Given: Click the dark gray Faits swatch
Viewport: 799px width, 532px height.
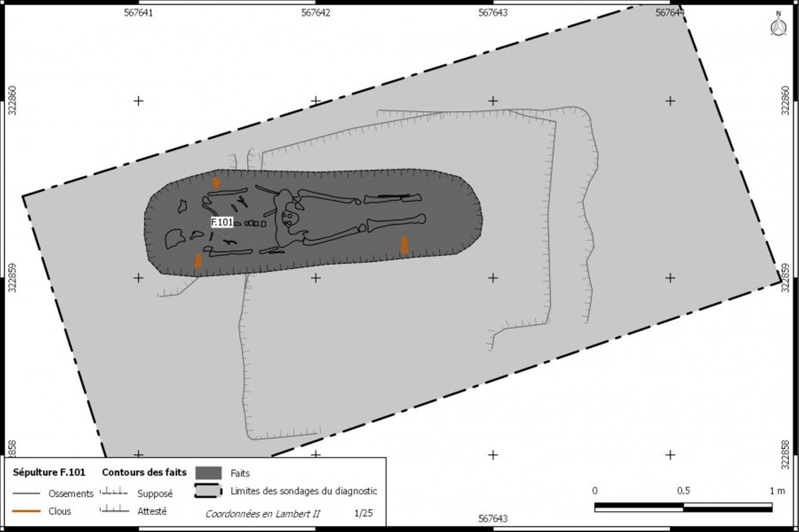Looking at the screenshot, I should 208,473.
